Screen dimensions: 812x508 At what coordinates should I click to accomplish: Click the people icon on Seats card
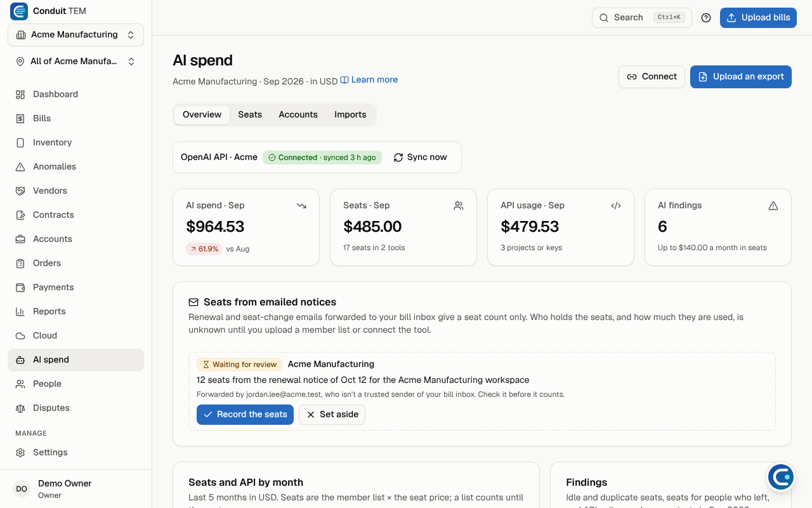tap(459, 206)
